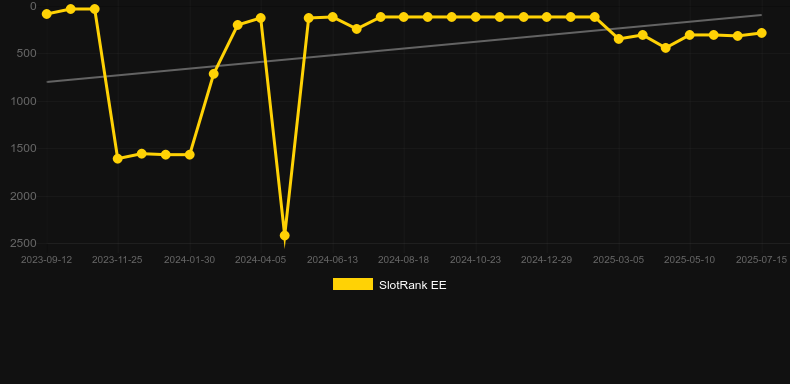The width and height of the screenshot is (790, 384).
Task: Select the data point above 2024-06-13
Action: [333, 17]
